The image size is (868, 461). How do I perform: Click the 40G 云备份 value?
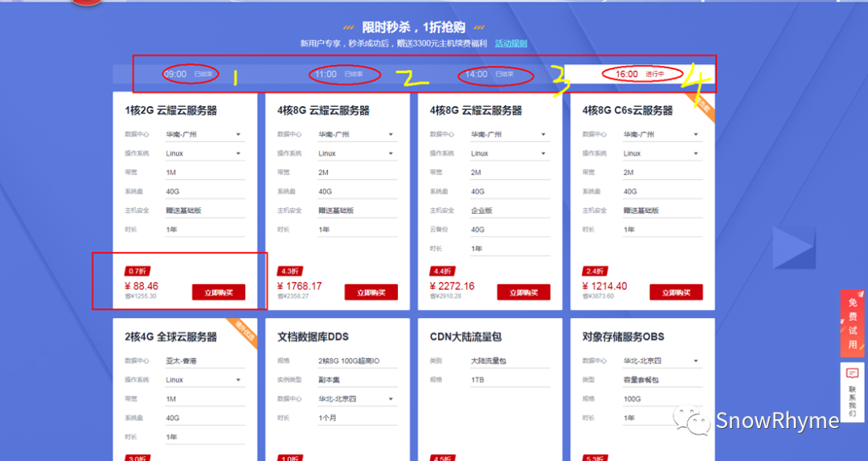477,230
